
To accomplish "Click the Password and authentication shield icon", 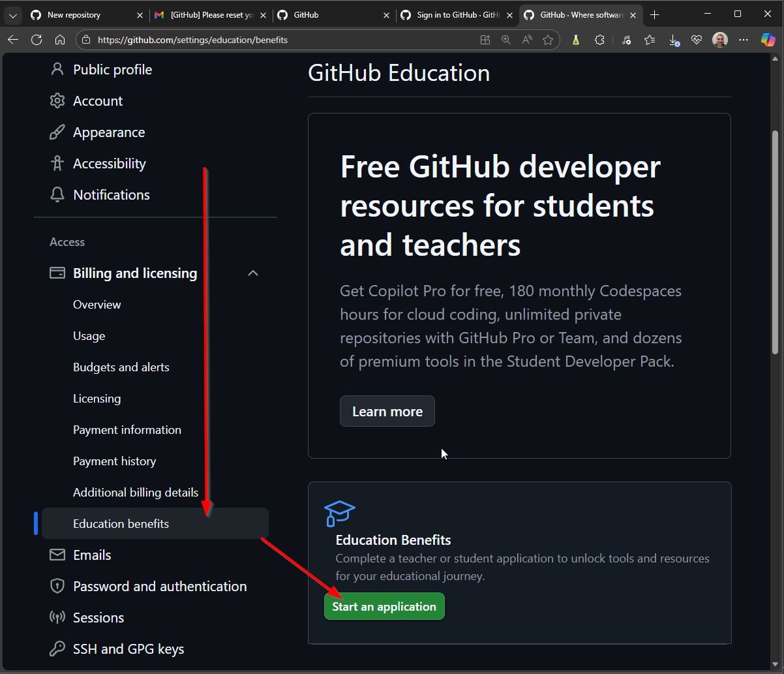I will coord(57,587).
